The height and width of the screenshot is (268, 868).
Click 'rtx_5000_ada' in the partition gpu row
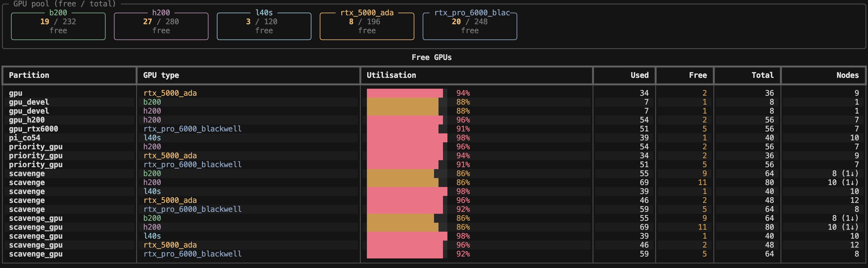(x=170, y=93)
